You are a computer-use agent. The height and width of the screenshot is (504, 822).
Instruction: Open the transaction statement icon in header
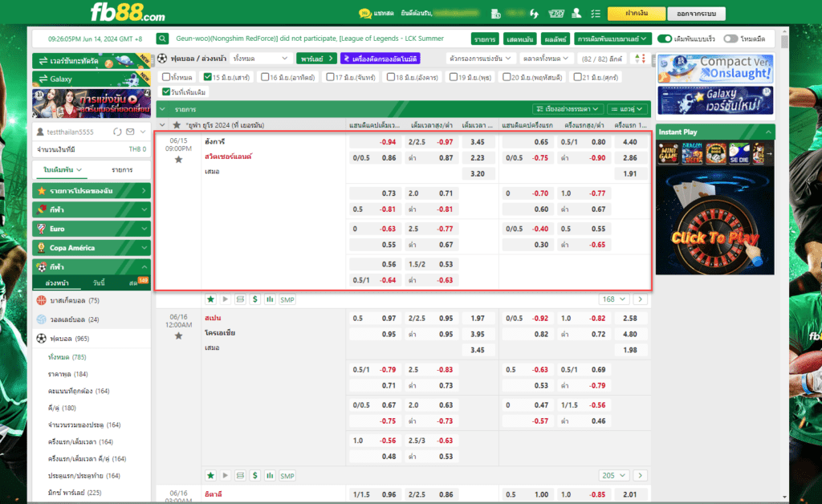(495, 14)
